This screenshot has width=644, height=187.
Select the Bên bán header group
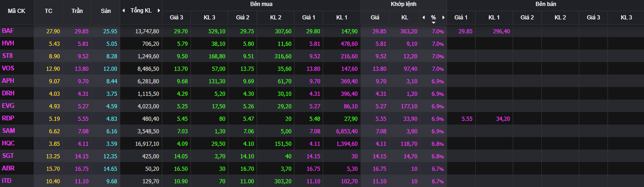click(545, 4)
